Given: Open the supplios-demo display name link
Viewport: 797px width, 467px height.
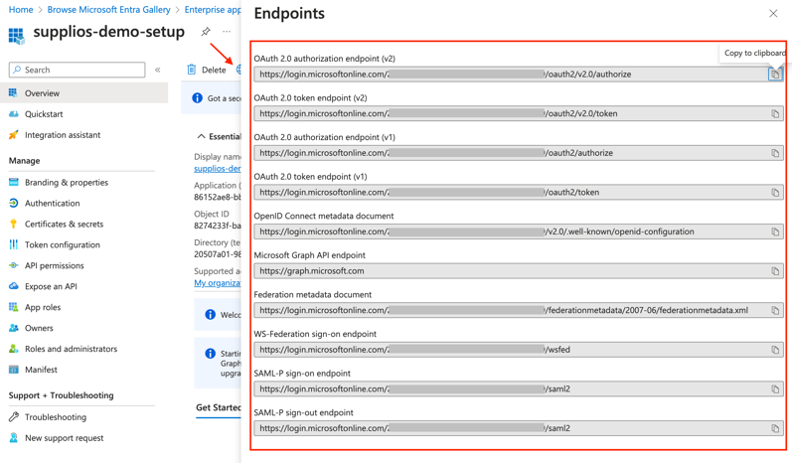Looking at the screenshot, I should (x=217, y=169).
